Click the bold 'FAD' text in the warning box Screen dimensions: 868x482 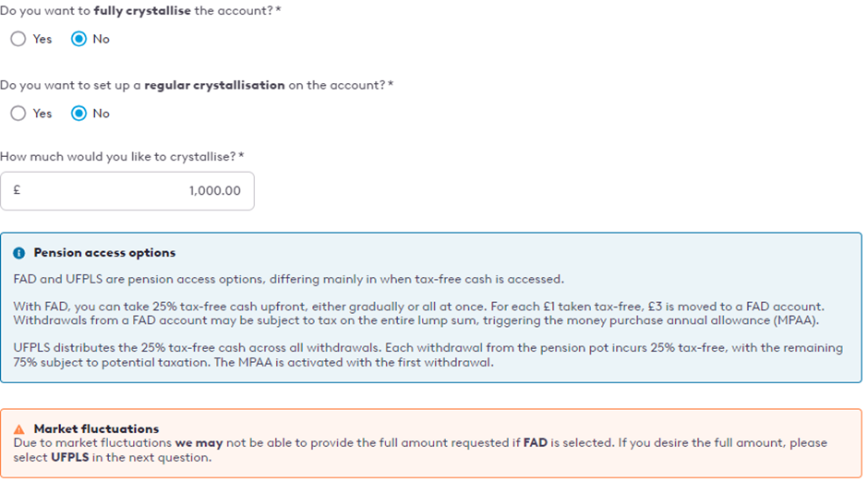click(536, 442)
